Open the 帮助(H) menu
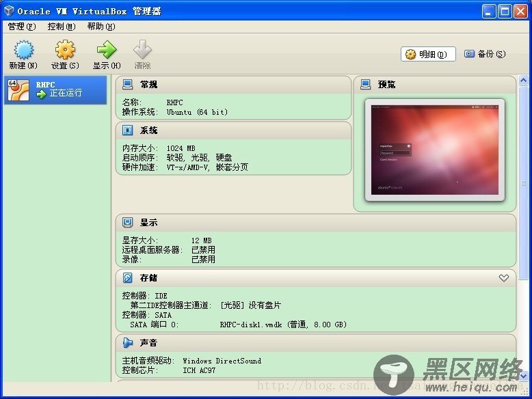 click(101, 27)
